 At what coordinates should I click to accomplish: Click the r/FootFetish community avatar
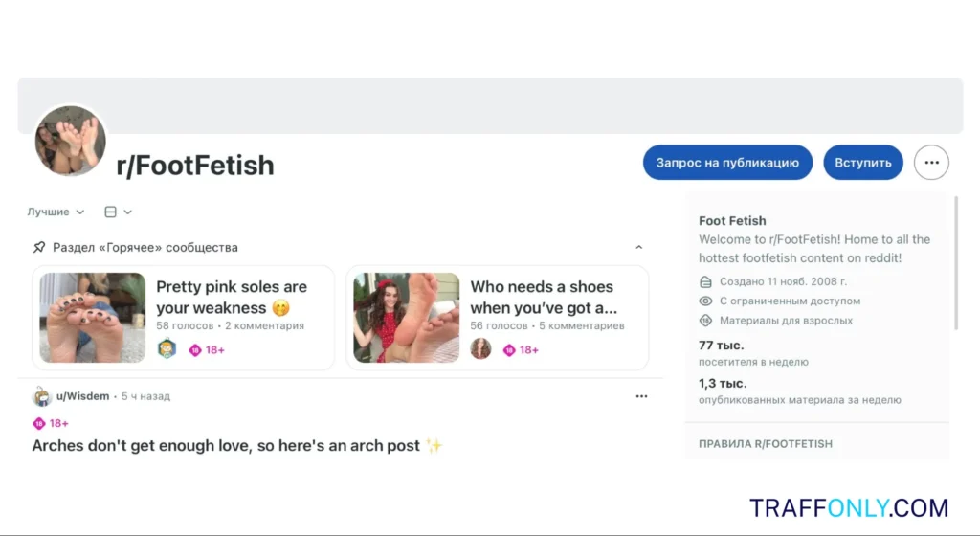pyautogui.click(x=70, y=142)
